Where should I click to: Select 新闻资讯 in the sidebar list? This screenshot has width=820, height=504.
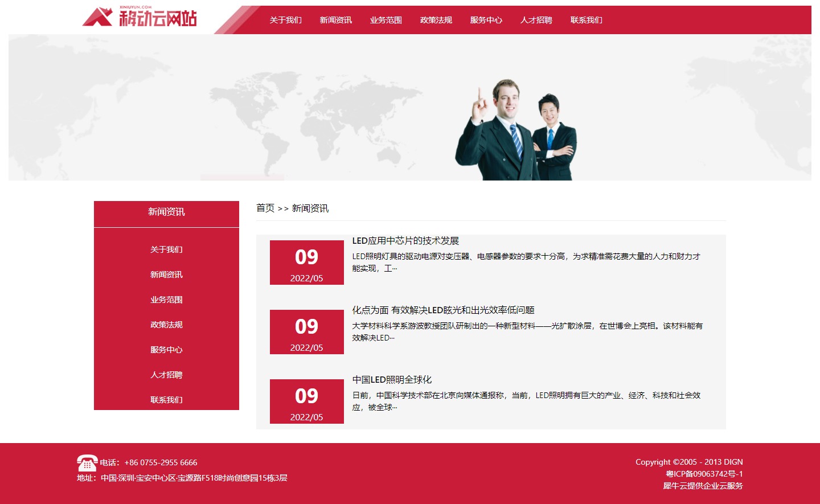(166, 274)
